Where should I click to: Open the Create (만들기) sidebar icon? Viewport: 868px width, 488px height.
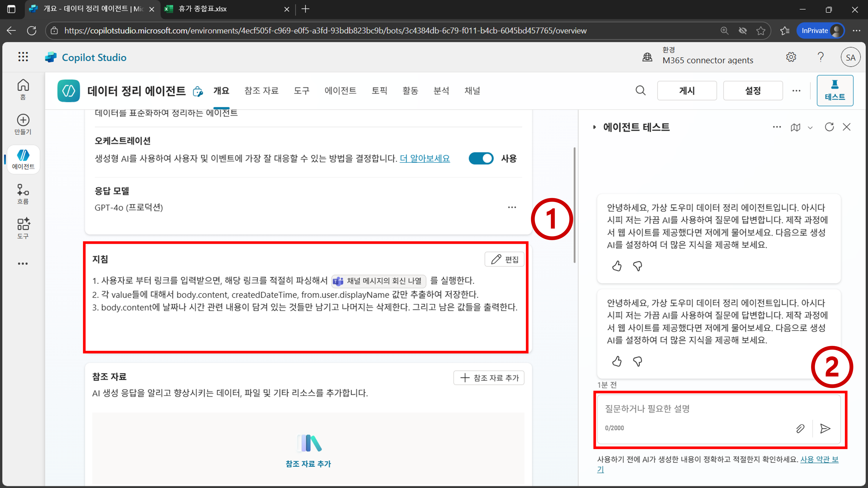[x=23, y=124]
